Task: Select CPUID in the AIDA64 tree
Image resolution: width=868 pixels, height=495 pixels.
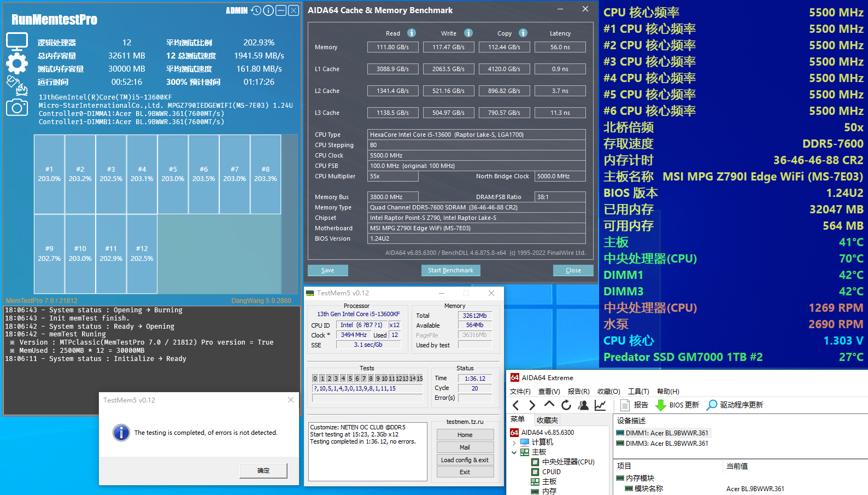Action: click(x=551, y=471)
